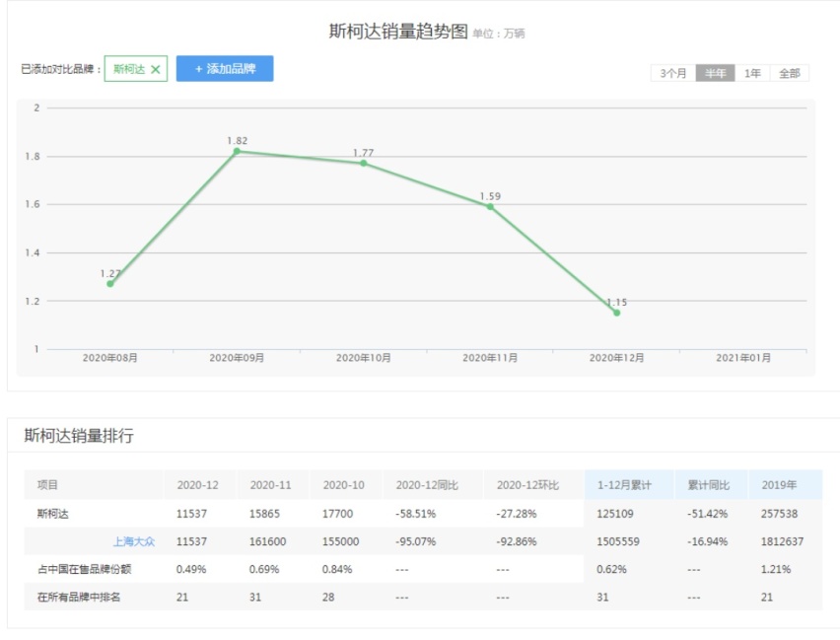Click the + 添加品牌 button
This screenshot has height=640, width=840.
225,69
